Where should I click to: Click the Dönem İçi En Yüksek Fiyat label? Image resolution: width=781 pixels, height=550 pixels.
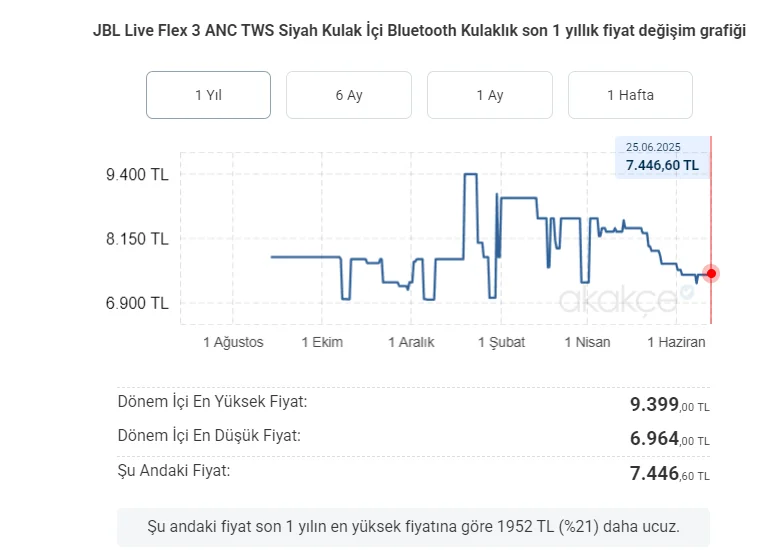(212, 402)
